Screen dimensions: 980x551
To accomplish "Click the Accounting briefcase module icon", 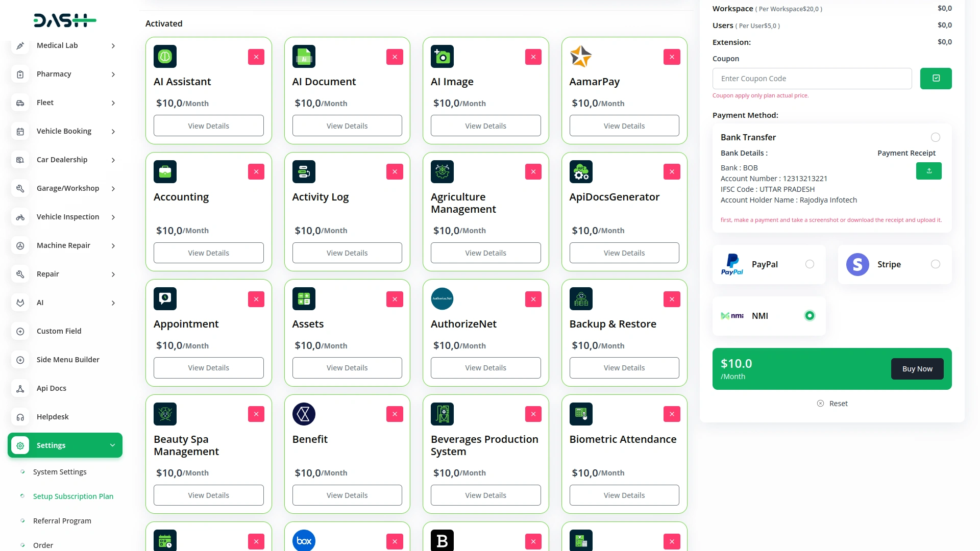I will [165, 172].
